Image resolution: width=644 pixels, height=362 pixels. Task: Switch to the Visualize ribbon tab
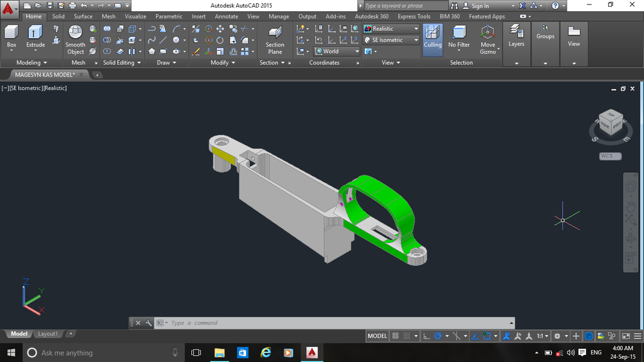pyautogui.click(x=135, y=16)
